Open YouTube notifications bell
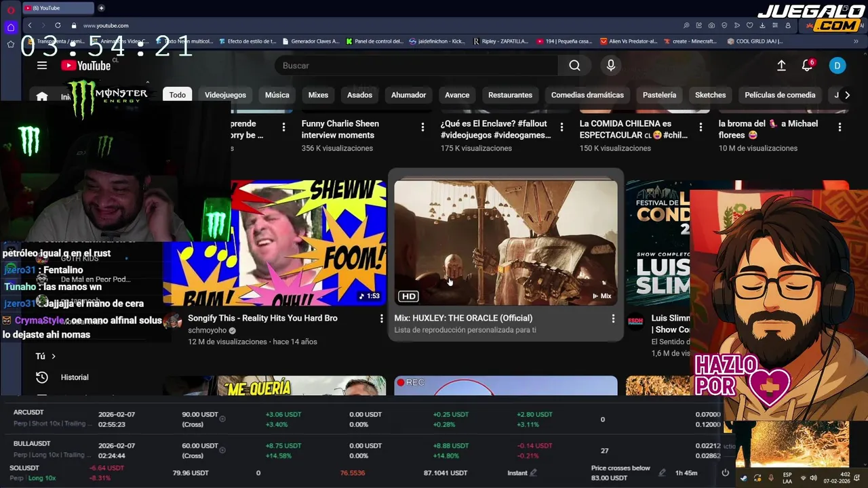 [x=807, y=66]
